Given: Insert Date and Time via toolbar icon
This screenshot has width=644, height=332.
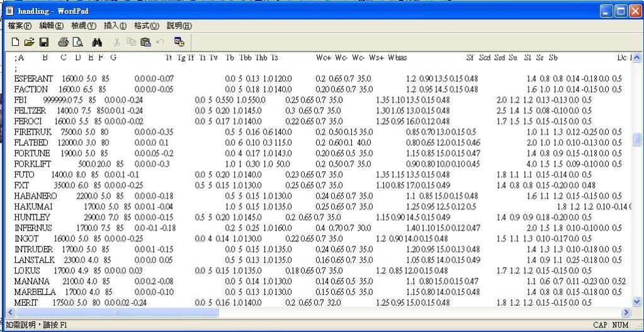Looking at the screenshot, I should tap(179, 41).
